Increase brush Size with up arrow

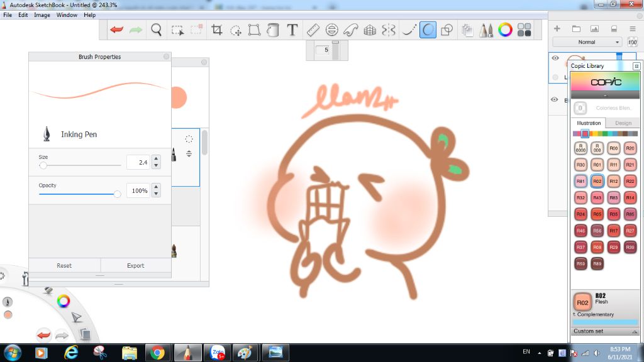156,159
